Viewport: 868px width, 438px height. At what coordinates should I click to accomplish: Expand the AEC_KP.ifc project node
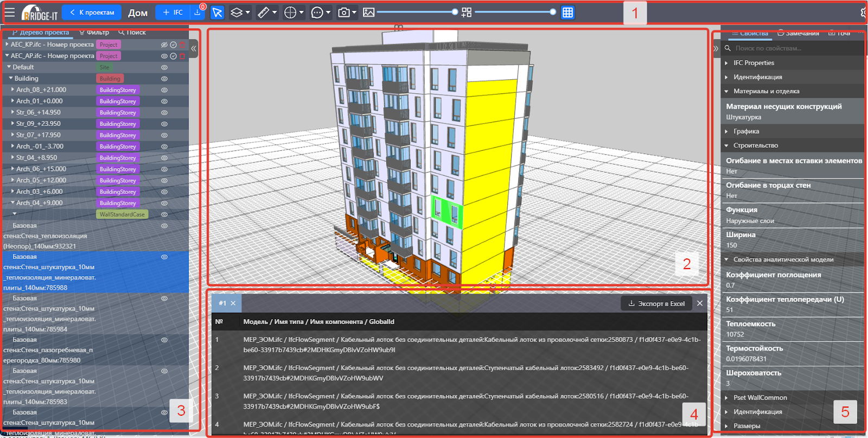[7, 45]
